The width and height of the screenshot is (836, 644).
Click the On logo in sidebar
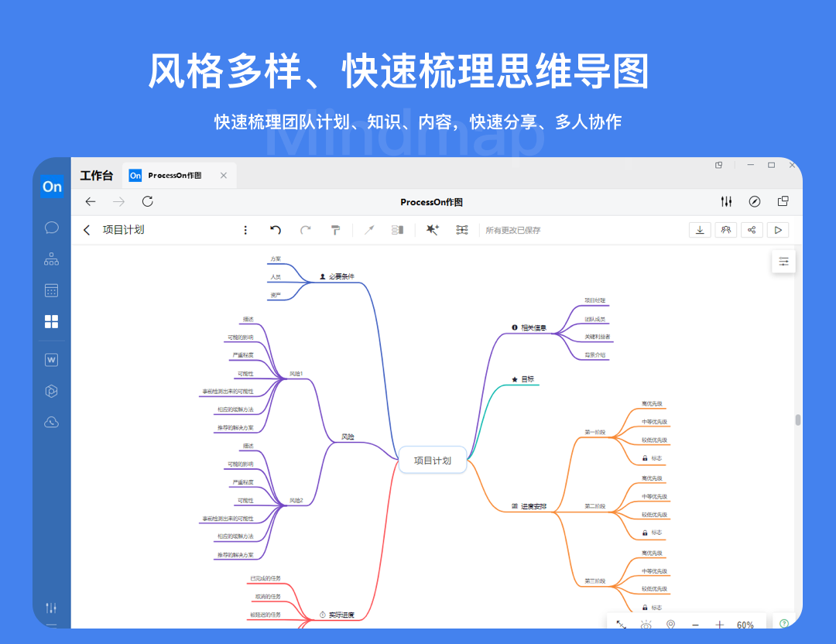pyautogui.click(x=52, y=187)
